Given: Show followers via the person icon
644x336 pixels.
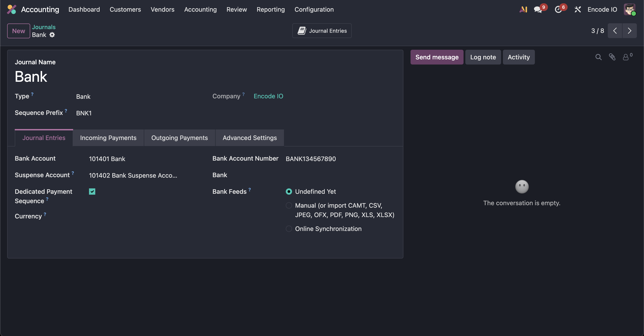Looking at the screenshot, I should pos(625,57).
